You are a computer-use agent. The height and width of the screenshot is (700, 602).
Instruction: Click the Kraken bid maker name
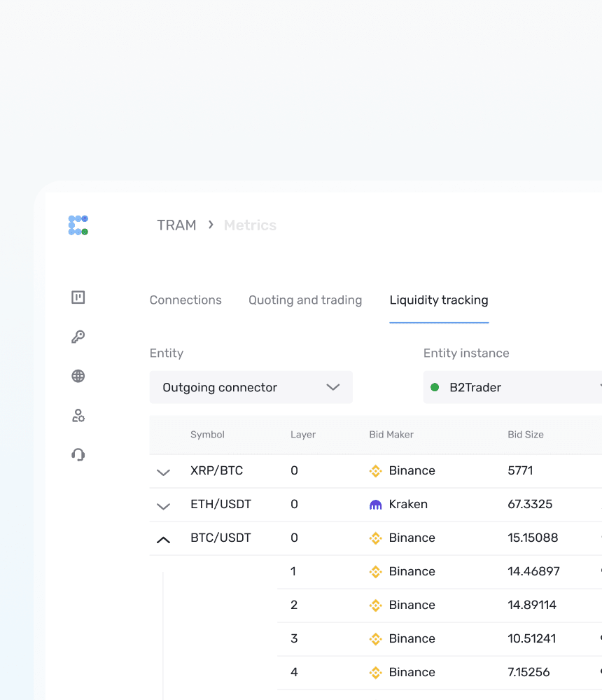pyautogui.click(x=408, y=504)
